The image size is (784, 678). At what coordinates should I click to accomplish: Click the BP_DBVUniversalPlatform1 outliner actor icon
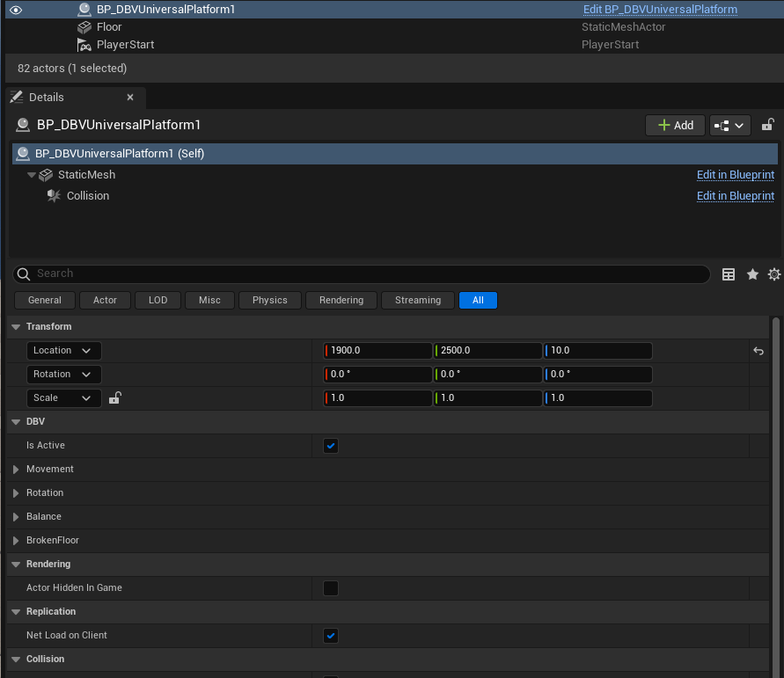coord(84,10)
